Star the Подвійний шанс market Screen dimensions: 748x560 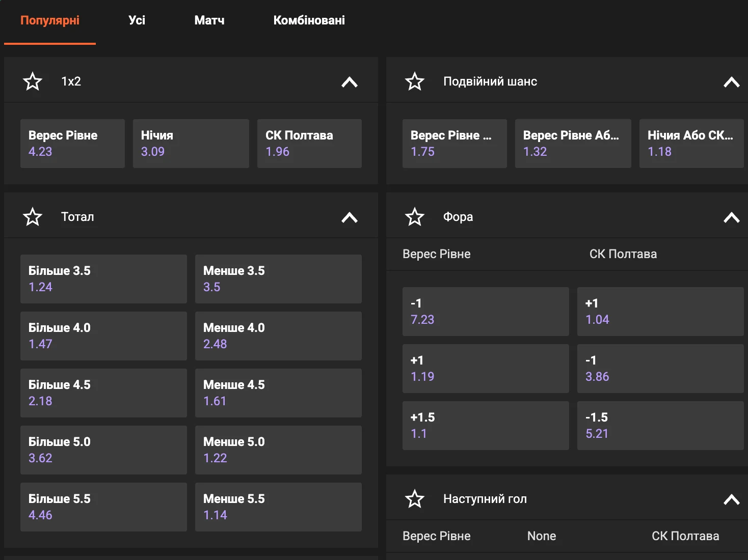pyautogui.click(x=414, y=81)
